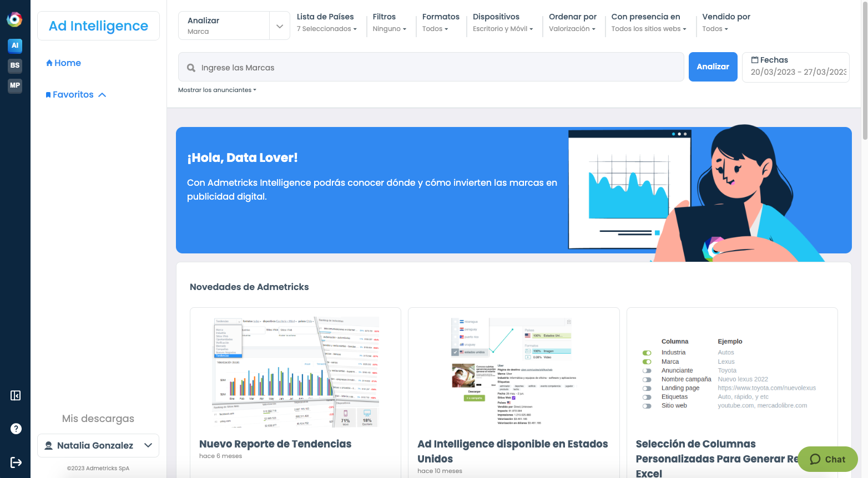Click the Home house icon
868x478 pixels.
[x=49, y=63]
